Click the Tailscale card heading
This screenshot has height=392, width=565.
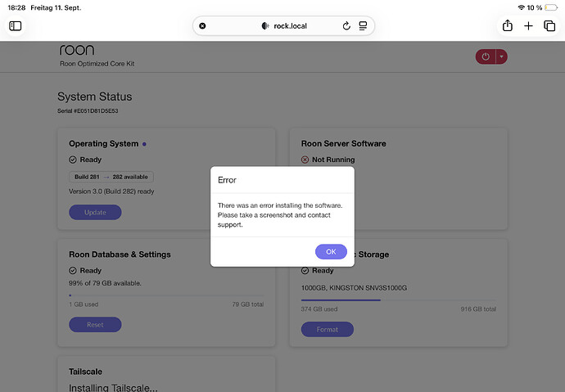(85, 372)
